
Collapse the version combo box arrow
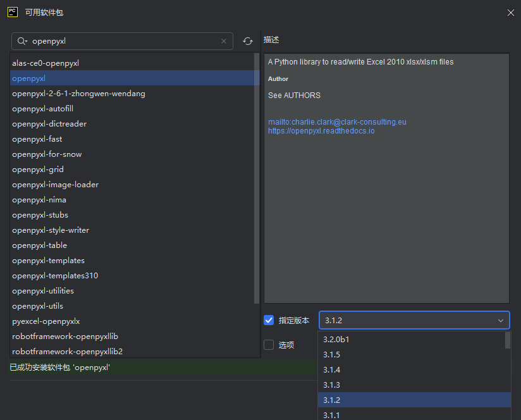point(500,320)
